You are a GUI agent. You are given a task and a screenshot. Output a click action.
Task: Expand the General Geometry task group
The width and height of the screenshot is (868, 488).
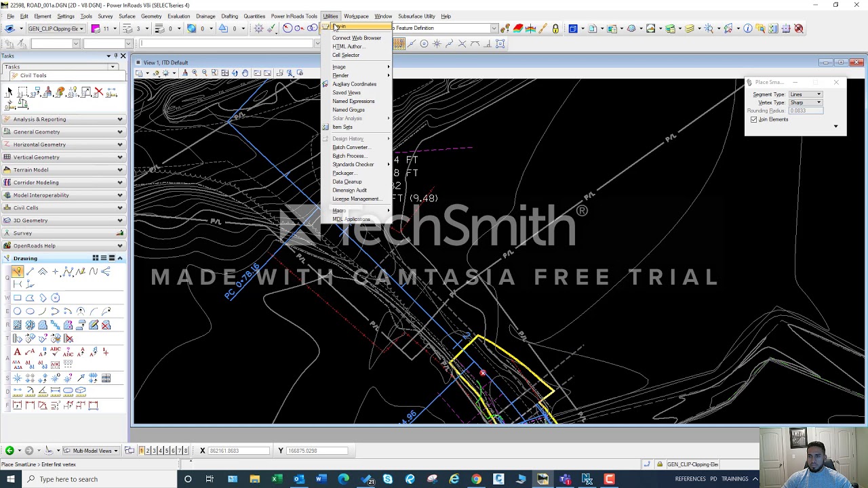[x=62, y=132]
